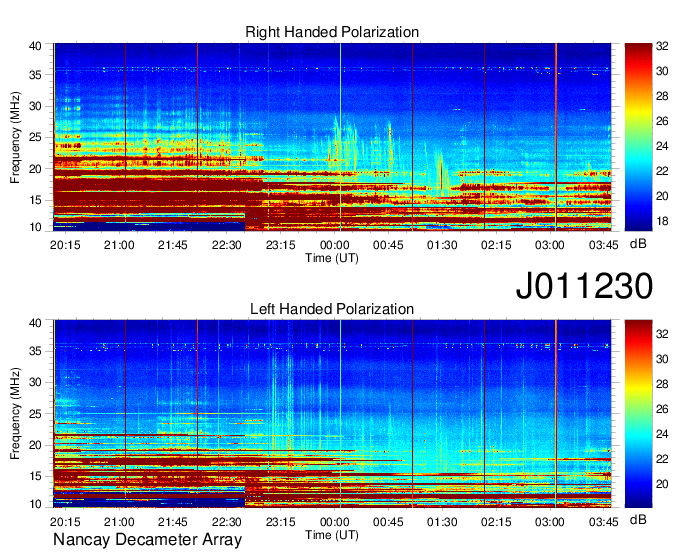Screen dimensions: 680x552
Task: Click the dB unit label beside lower colorbar
Action: [x=638, y=519]
